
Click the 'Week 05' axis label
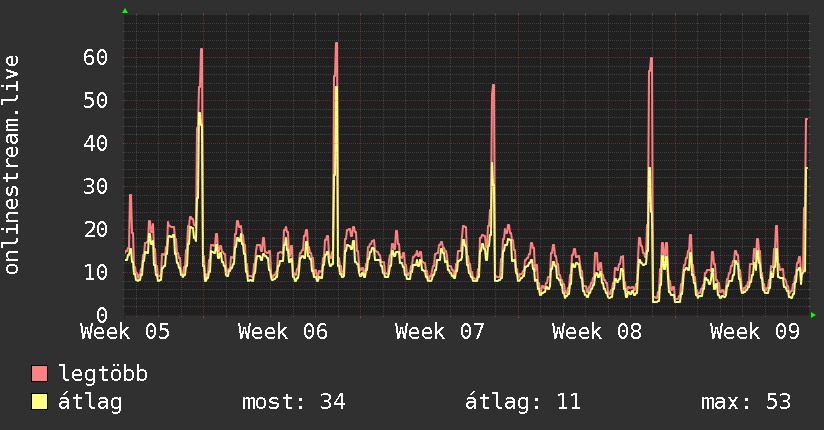125,332
